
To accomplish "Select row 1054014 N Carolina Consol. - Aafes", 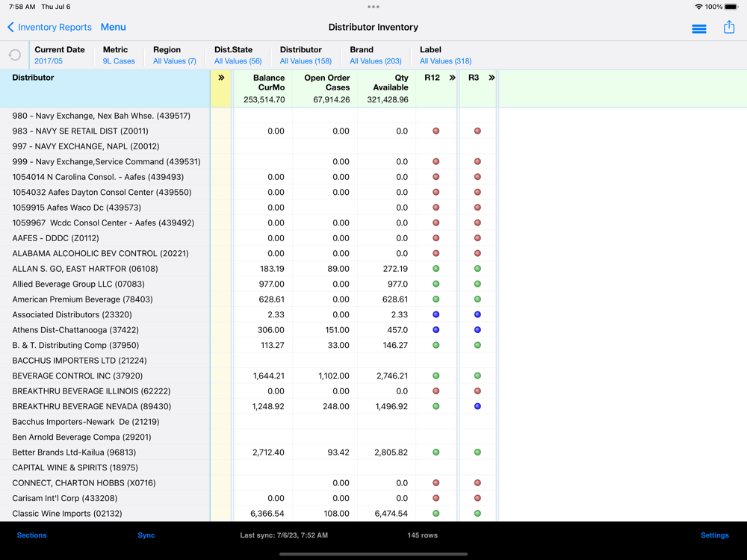I will point(105,177).
